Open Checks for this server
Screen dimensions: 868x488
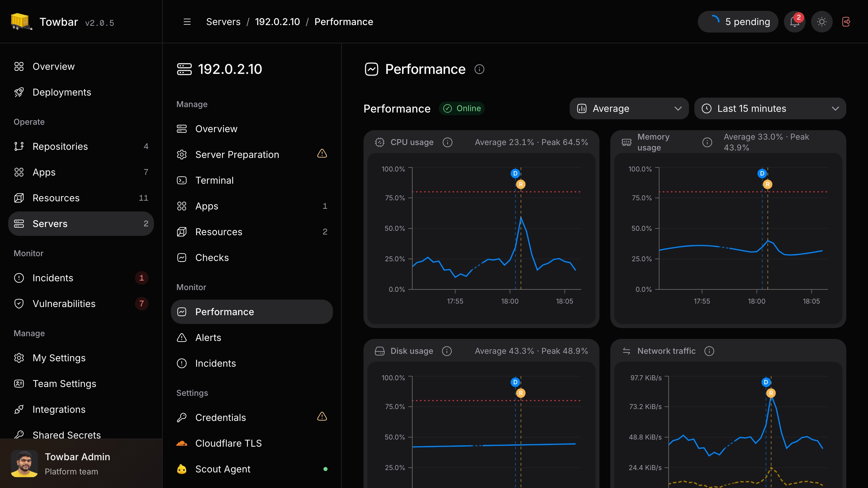click(252, 258)
